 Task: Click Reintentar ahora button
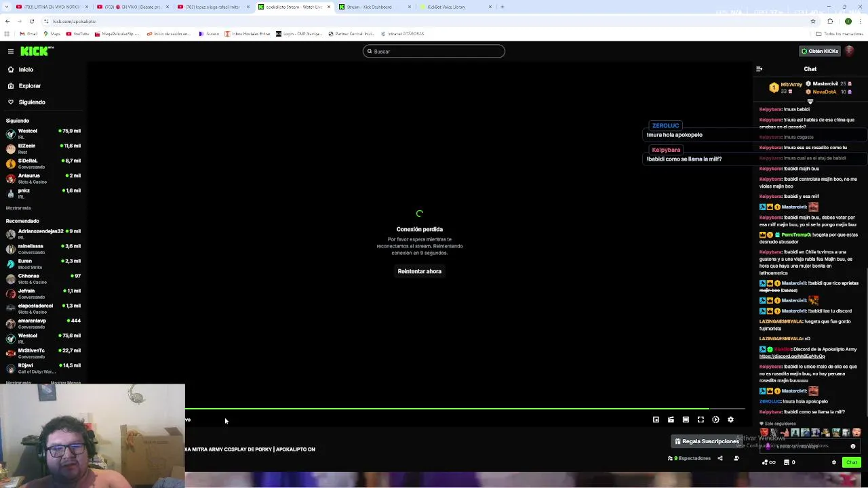click(x=419, y=271)
